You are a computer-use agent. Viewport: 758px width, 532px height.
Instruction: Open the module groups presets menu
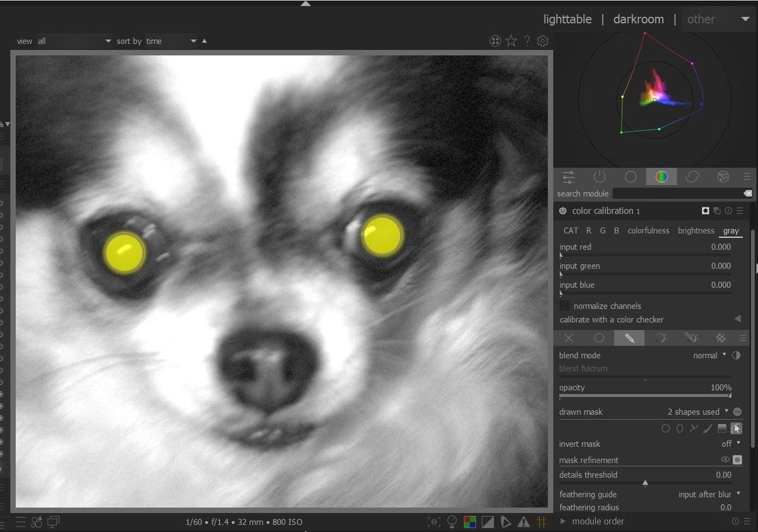(x=747, y=177)
